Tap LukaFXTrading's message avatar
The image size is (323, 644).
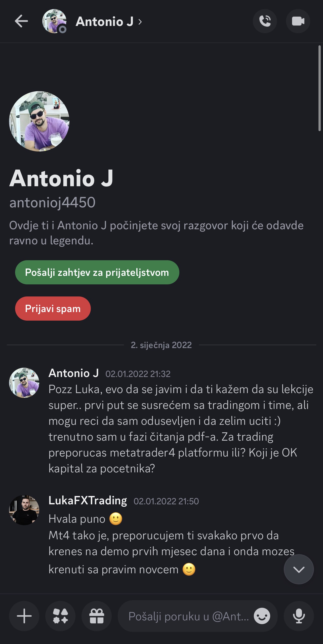pos(24,510)
